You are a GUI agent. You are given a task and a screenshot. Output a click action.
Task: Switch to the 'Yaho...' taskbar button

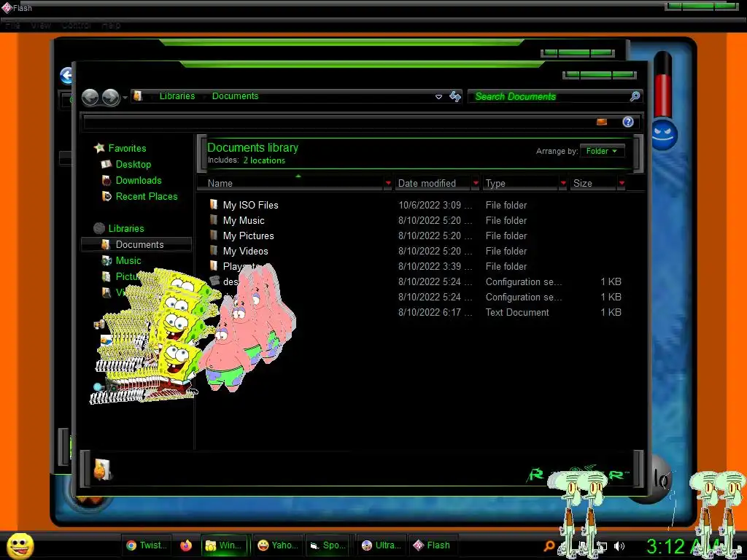[x=278, y=545]
